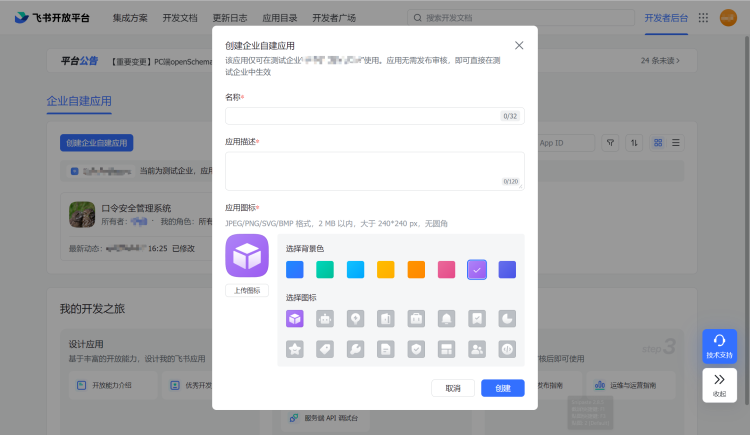750x435 pixels.
Task: Click the 创建 button to create app
Action: pyautogui.click(x=502, y=388)
